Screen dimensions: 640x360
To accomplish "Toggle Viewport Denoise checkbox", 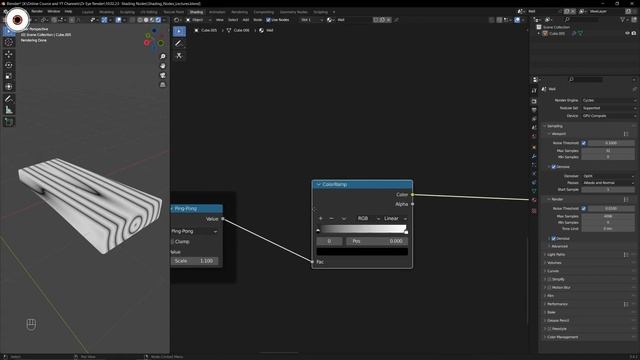I will (x=554, y=167).
